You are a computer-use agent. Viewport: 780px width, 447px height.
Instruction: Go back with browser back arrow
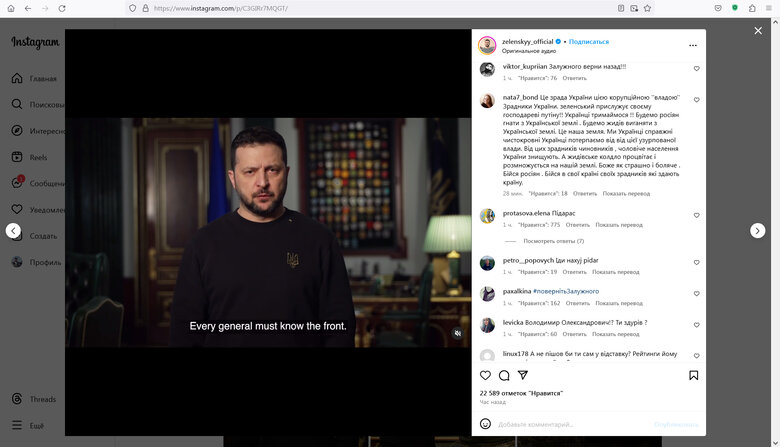[28, 8]
